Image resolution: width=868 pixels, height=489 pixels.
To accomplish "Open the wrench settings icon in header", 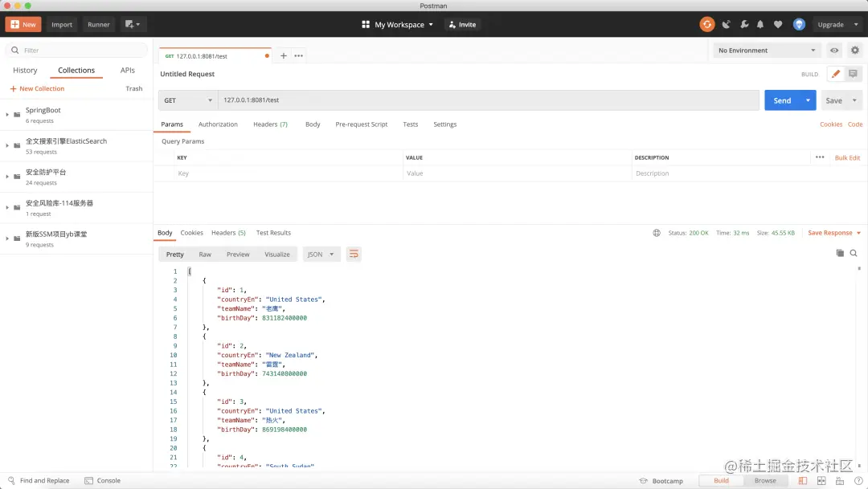I will tap(744, 24).
